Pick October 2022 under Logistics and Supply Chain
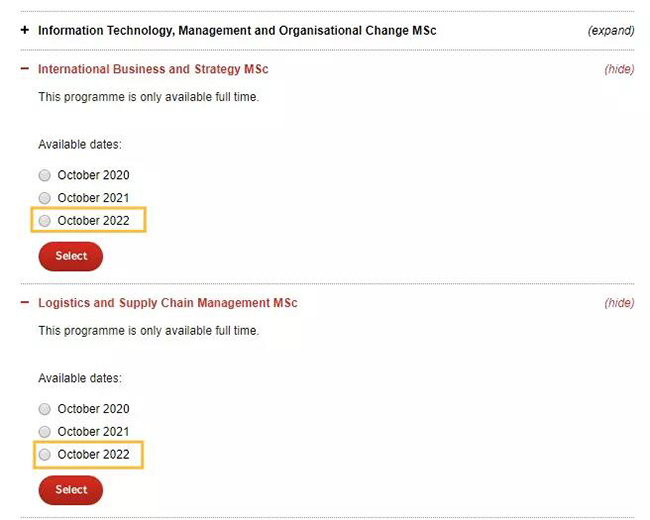Image resolution: width=650 pixels, height=520 pixels. 45,455
